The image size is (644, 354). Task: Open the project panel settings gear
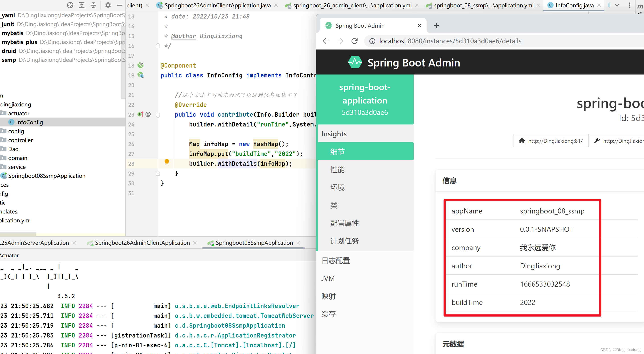[108, 5]
